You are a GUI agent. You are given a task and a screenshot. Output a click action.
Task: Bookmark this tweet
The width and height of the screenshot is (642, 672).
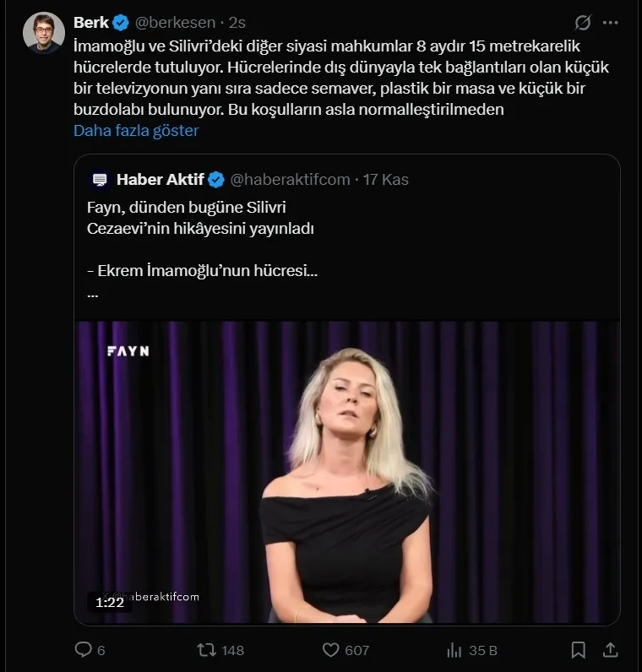tap(578, 649)
